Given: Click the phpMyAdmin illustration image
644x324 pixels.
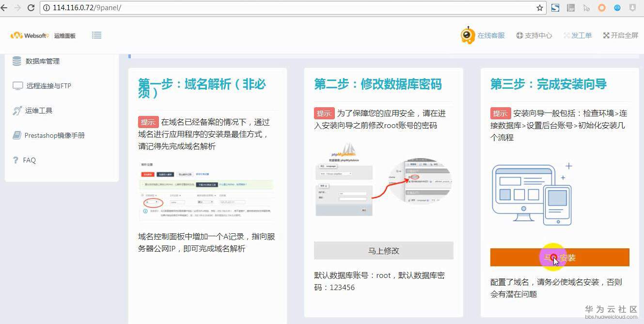Looking at the screenshot, I should point(384,179).
